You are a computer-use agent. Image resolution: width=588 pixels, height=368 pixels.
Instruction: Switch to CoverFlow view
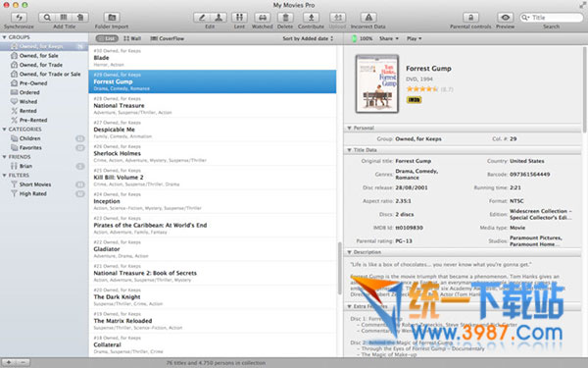[168, 38]
